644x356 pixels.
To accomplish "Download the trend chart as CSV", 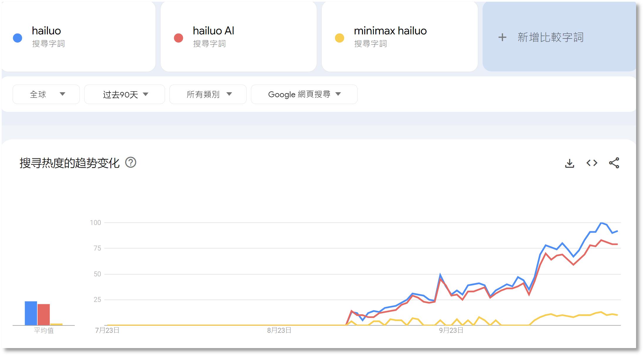I will [x=569, y=163].
